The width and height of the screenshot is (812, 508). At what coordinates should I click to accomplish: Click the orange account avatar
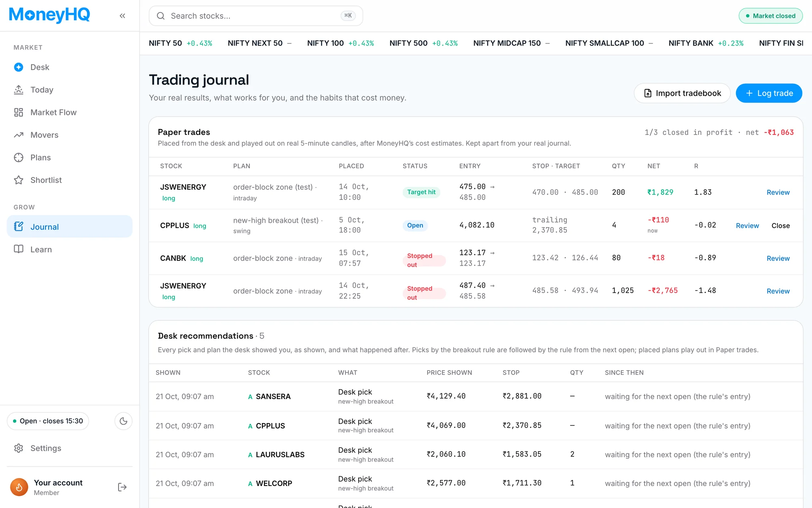[x=19, y=487]
